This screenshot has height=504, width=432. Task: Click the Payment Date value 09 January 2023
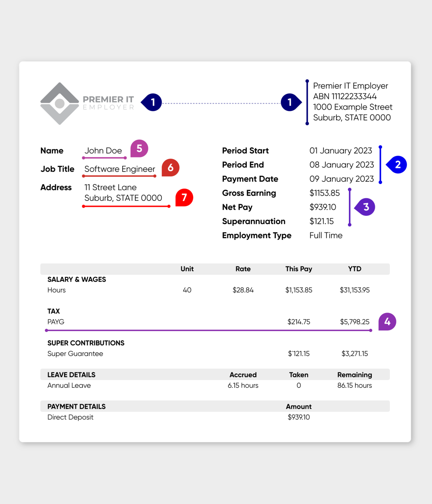click(x=342, y=179)
